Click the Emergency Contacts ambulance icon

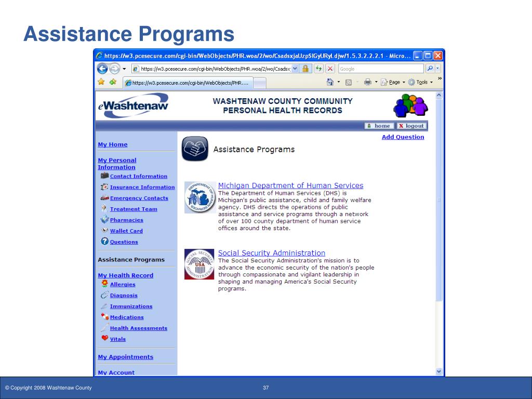(104, 197)
